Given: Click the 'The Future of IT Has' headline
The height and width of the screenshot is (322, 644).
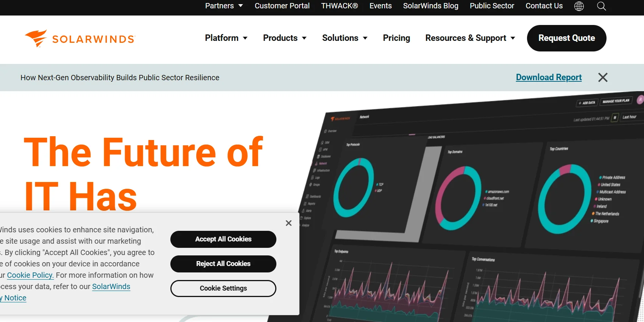Looking at the screenshot, I should 143,174.
